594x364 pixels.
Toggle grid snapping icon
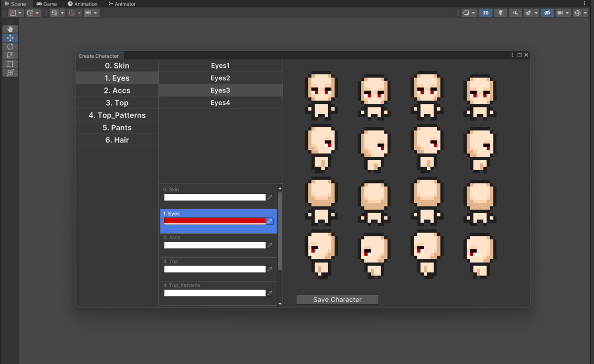[72, 13]
